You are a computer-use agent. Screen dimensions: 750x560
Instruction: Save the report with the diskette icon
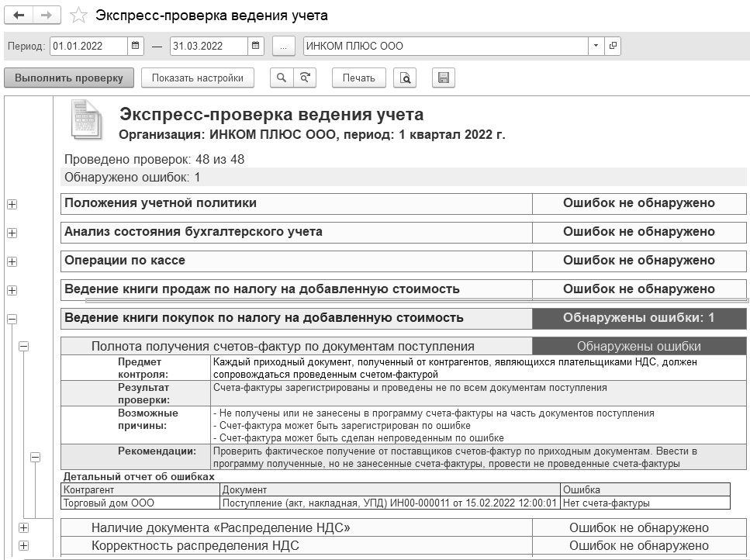click(x=444, y=78)
